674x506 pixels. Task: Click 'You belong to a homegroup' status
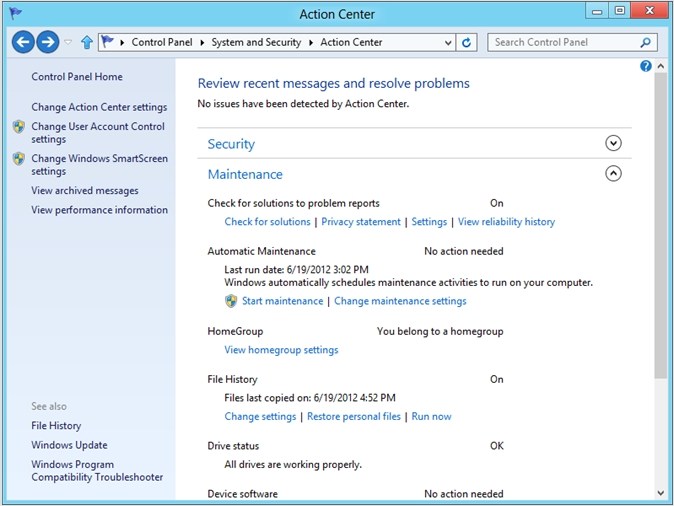click(x=440, y=331)
